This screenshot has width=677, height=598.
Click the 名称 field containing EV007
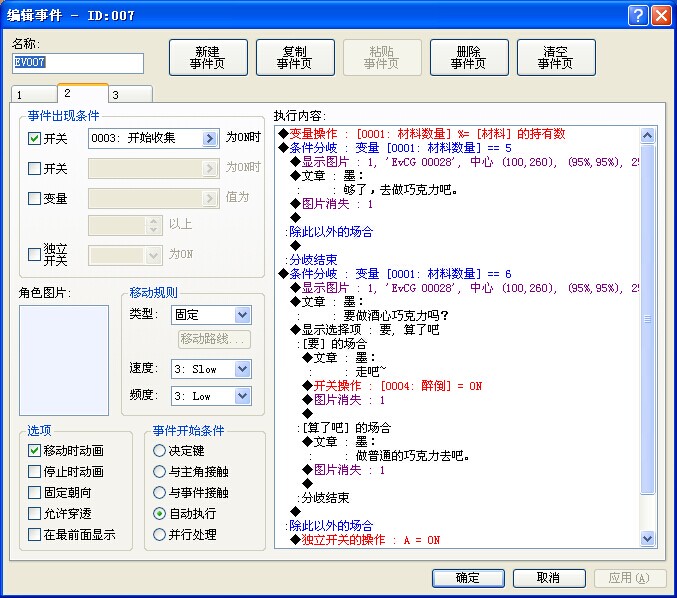pyautogui.click(x=78, y=63)
